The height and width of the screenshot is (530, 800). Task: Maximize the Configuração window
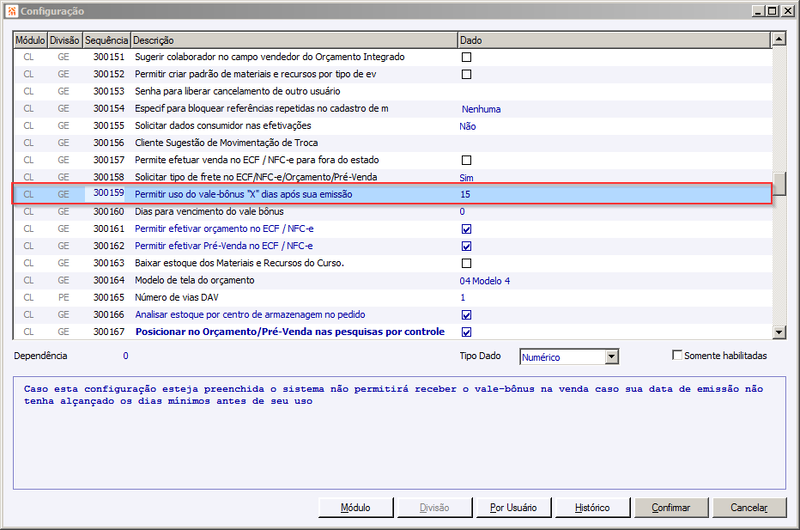click(x=772, y=11)
